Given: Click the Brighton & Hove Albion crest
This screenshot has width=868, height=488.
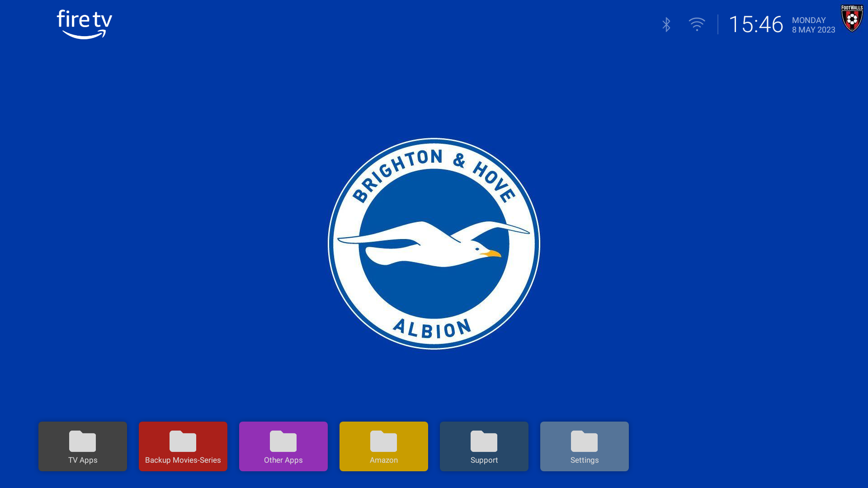Looking at the screenshot, I should click(x=434, y=244).
